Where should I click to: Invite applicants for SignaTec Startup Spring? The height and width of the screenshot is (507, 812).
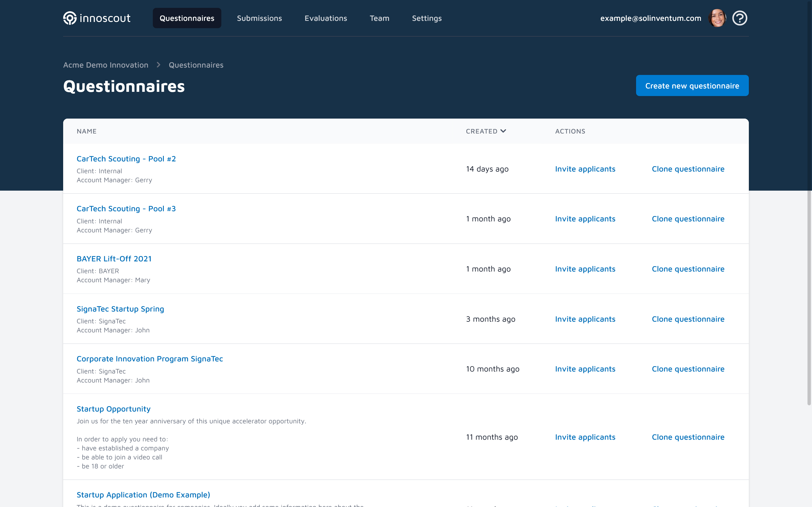(x=585, y=319)
